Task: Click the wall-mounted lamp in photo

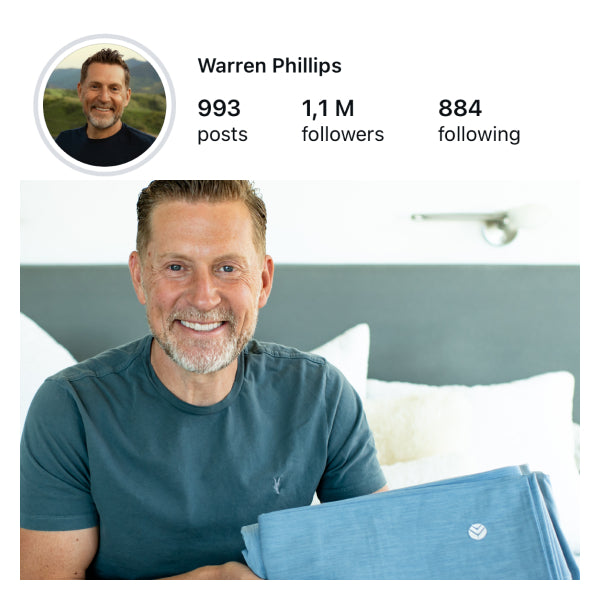Action: tap(469, 226)
